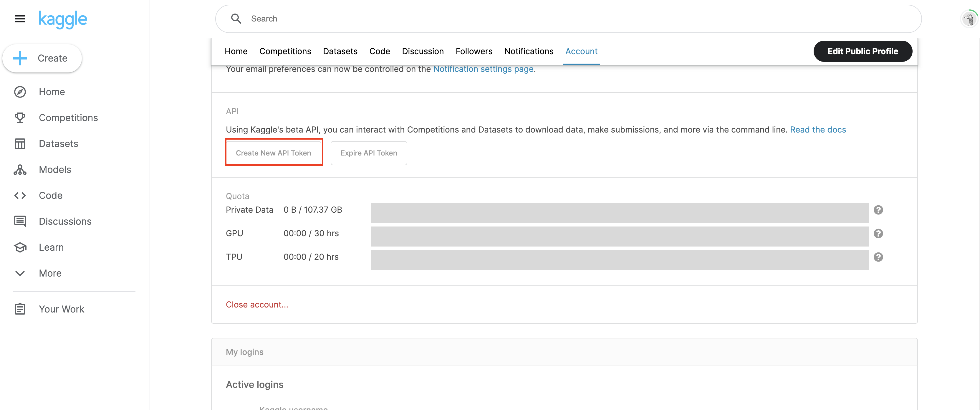Click the Kaggle logo
This screenshot has width=980, height=410.
click(x=63, y=19)
